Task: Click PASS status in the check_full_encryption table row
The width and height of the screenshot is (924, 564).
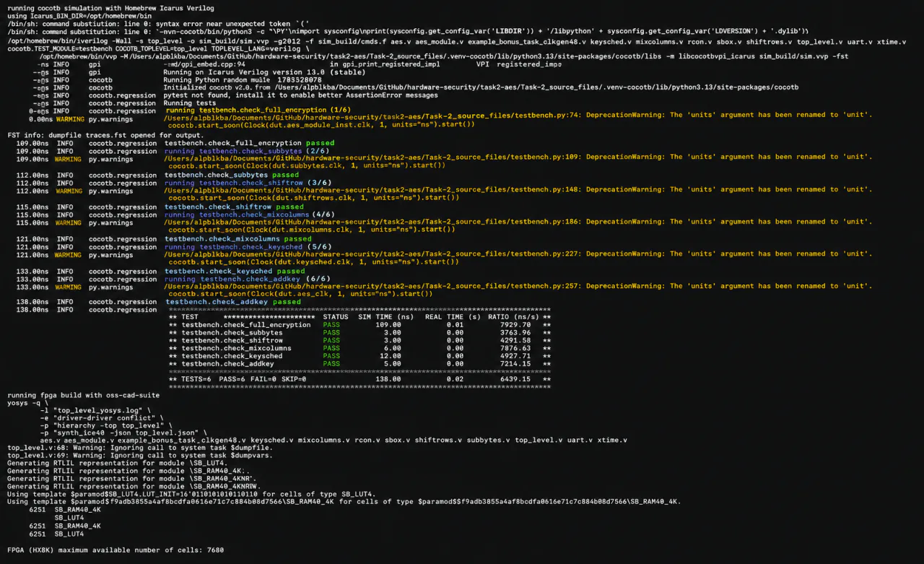Action: [331, 325]
